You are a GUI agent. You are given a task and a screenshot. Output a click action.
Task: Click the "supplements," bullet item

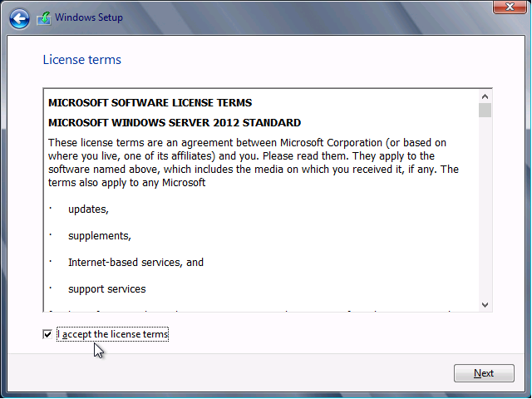[x=100, y=235]
